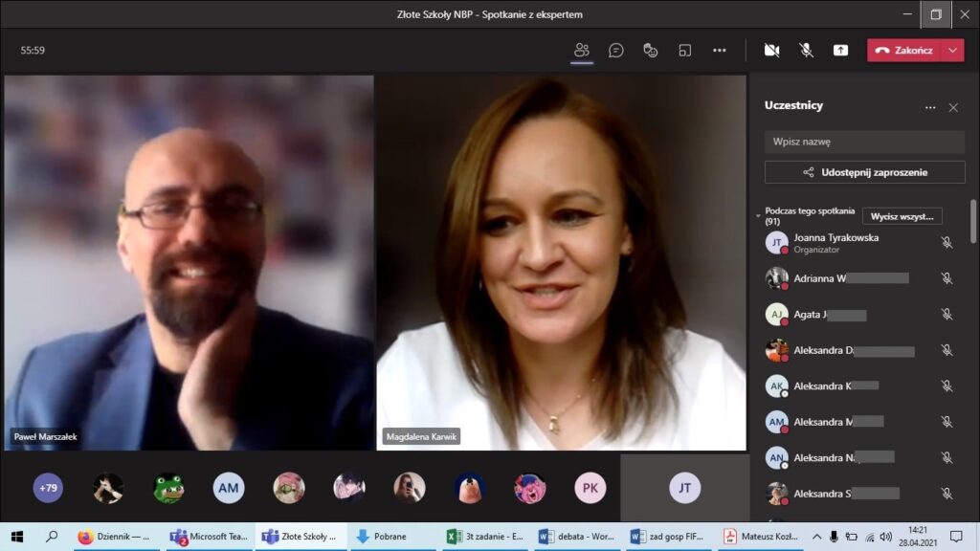The width and height of the screenshot is (980, 551).
Task: Switch to Mateusz Kozł PDF window
Action: coord(760,537)
